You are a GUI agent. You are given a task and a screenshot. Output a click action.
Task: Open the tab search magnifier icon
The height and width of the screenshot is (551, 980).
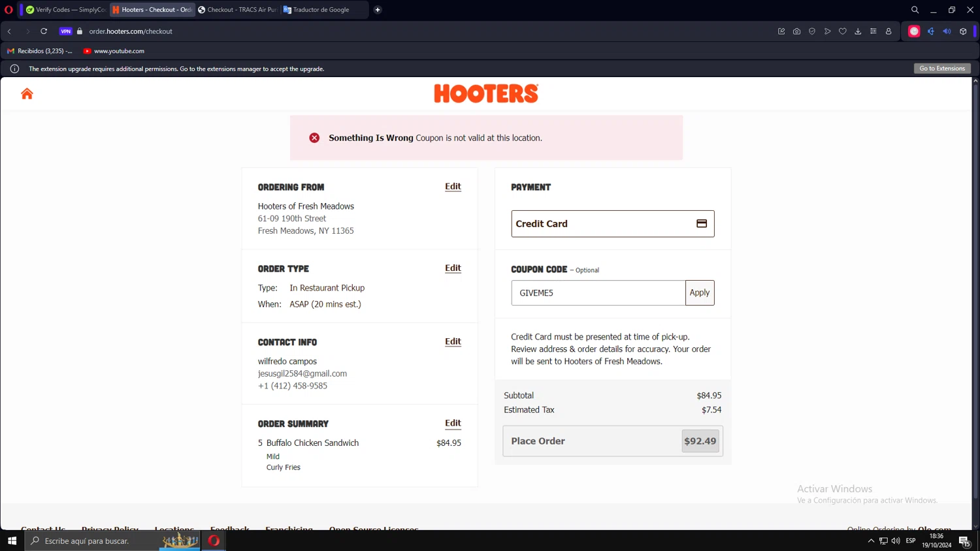915,10
